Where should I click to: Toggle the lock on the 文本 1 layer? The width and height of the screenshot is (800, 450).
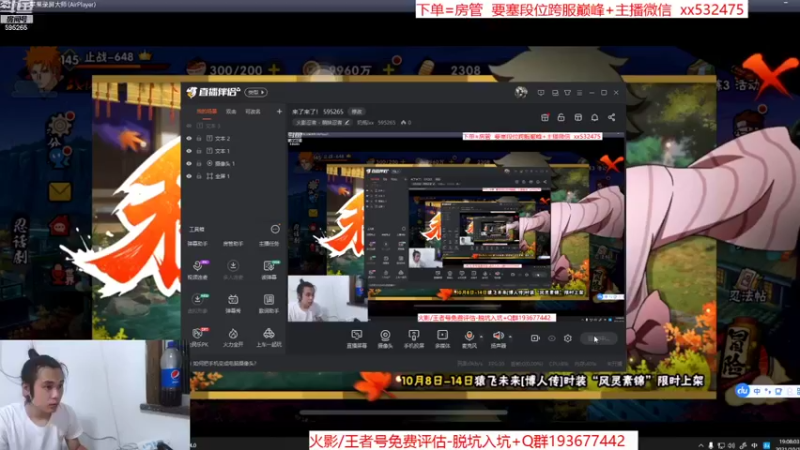pos(199,151)
